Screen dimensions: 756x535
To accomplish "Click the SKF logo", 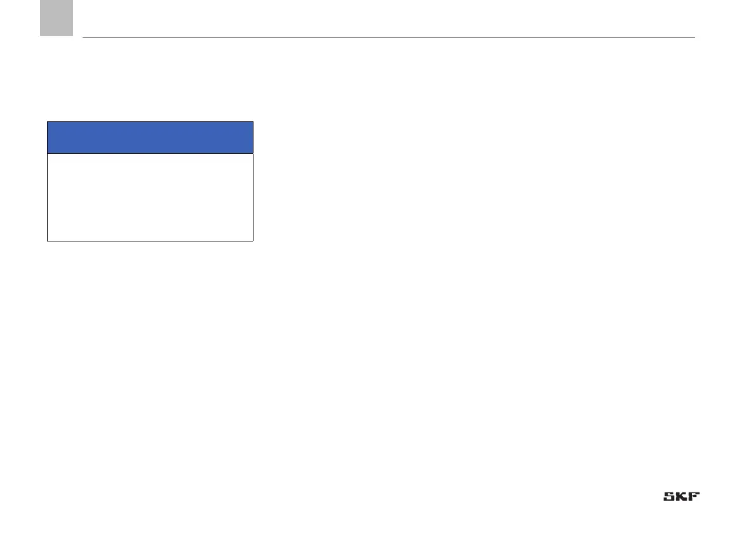I will pos(681,496).
